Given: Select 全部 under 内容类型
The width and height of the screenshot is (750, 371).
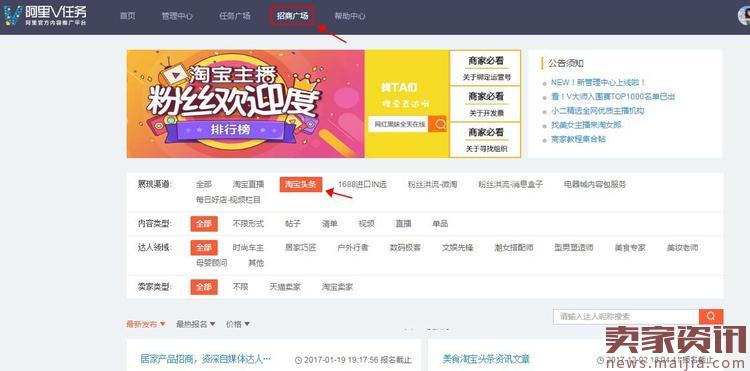Looking at the screenshot, I should click(x=204, y=224).
